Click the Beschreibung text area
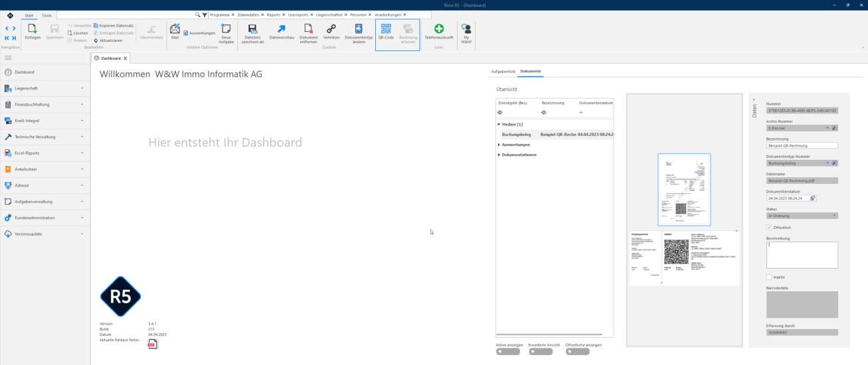Image resolution: width=868 pixels, height=365 pixels. pos(802,255)
